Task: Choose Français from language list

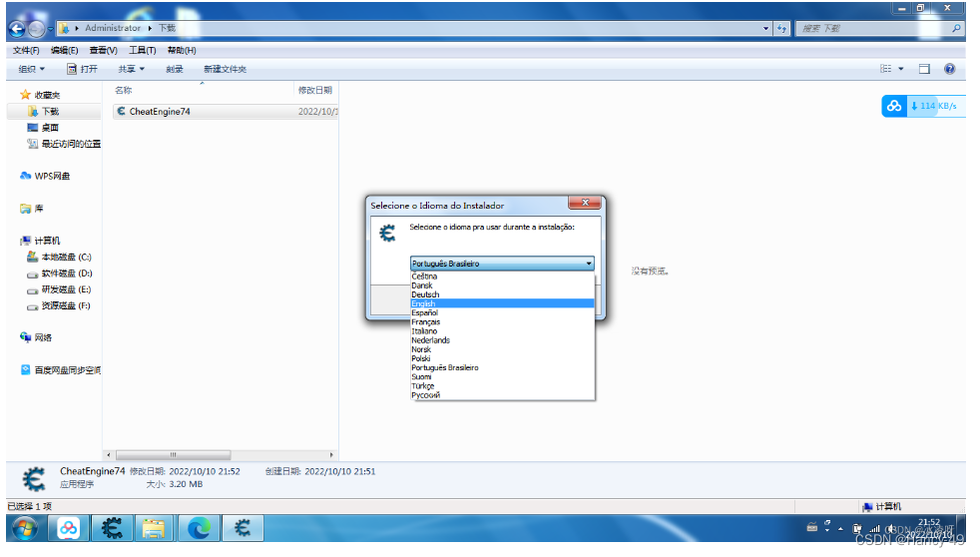Action: [503, 322]
